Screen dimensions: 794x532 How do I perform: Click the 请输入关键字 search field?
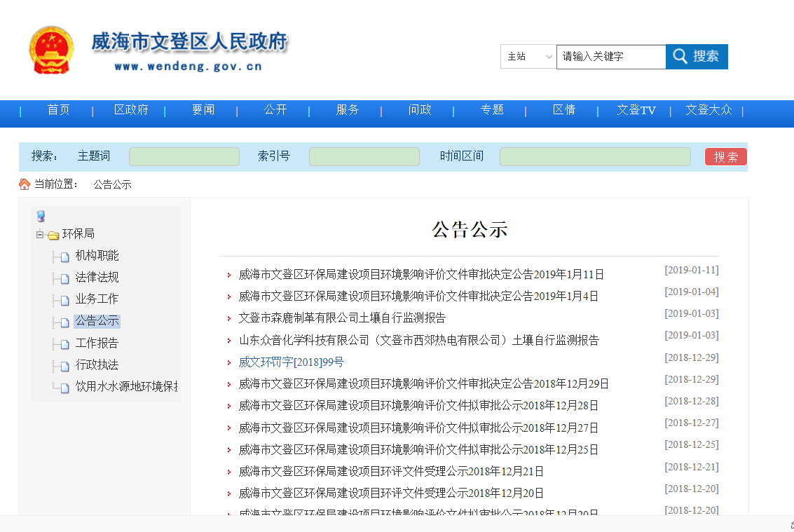[x=610, y=57]
